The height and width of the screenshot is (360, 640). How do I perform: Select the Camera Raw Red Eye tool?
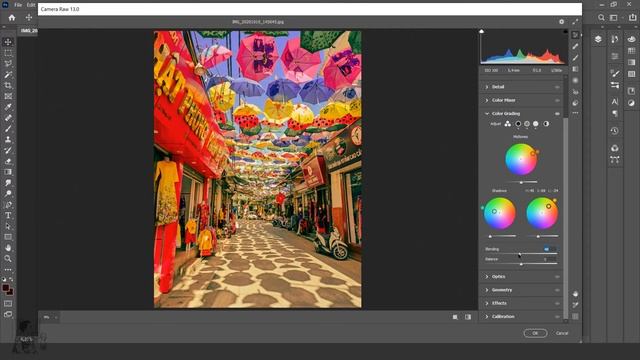pos(575,92)
